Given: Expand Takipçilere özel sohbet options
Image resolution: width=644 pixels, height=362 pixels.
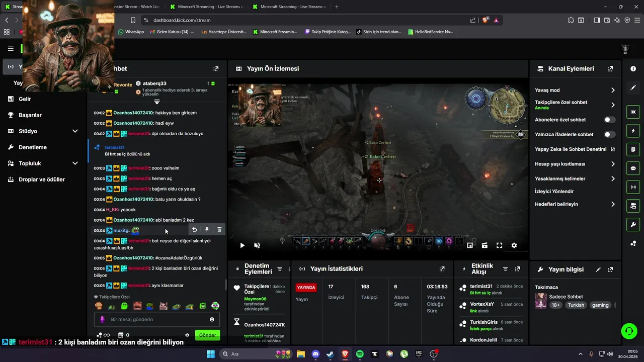Looking at the screenshot, I should click(x=613, y=105).
